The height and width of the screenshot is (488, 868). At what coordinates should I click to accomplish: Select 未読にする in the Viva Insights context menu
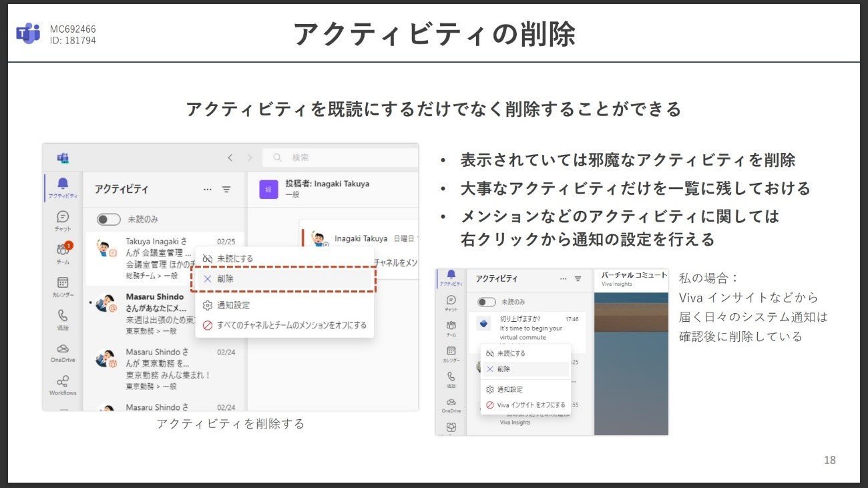tap(526, 353)
